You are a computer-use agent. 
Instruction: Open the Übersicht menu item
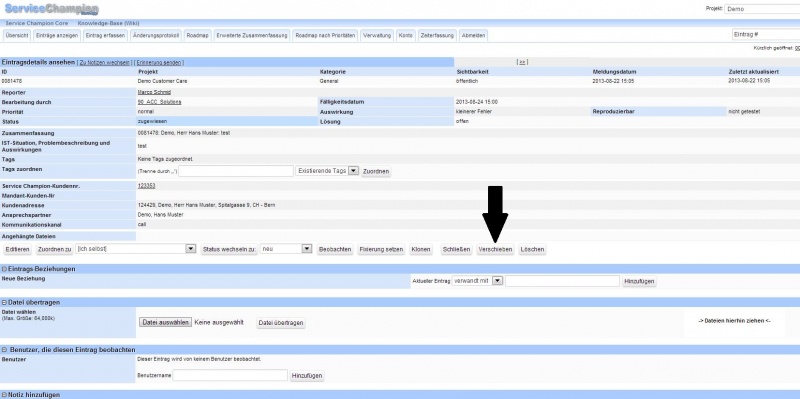coord(17,35)
